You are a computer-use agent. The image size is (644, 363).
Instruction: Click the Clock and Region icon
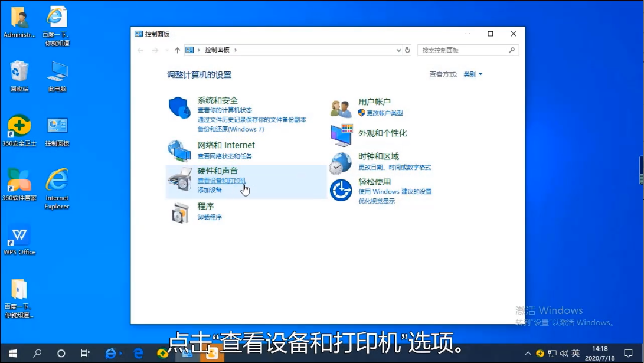[341, 163]
